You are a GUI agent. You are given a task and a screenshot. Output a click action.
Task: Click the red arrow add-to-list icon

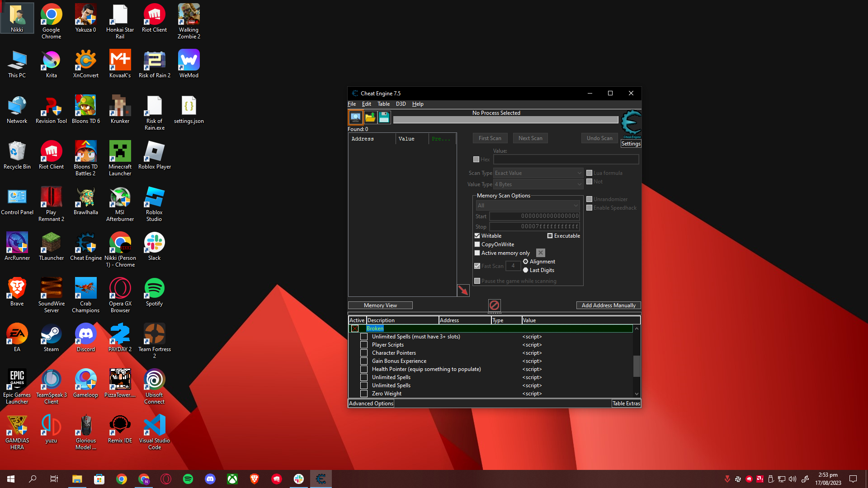463,290
